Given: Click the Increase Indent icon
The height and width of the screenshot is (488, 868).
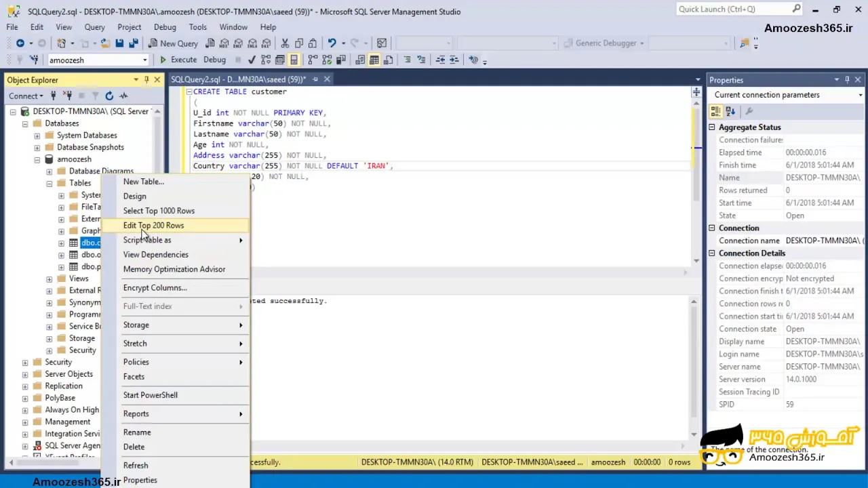Looking at the screenshot, I should click(x=454, y=60).
